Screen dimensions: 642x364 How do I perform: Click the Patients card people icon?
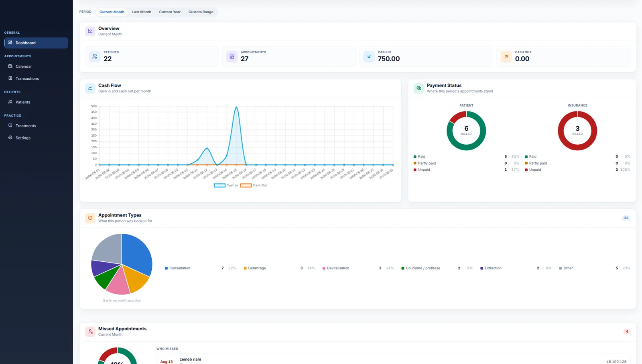point(95,57)
